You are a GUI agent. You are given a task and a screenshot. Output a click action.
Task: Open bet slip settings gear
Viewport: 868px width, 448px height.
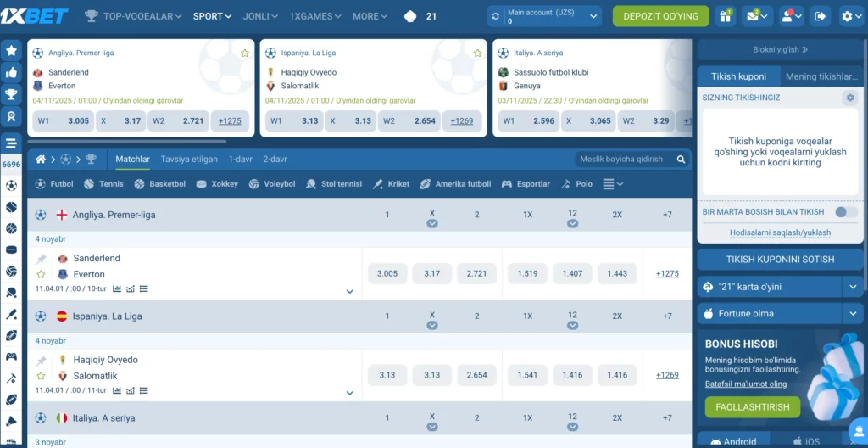(849, 98)
